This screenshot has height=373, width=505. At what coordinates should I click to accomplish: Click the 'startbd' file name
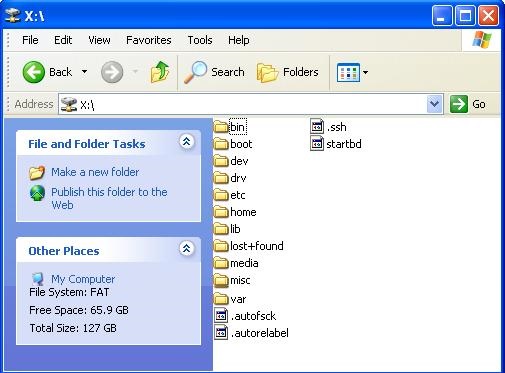344,144
